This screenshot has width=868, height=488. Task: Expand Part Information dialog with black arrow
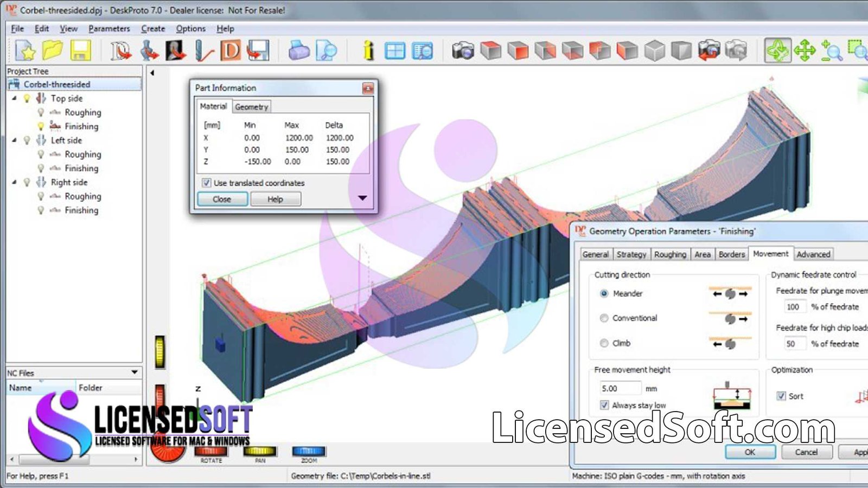pyautogui.click(x=362, y=198)
